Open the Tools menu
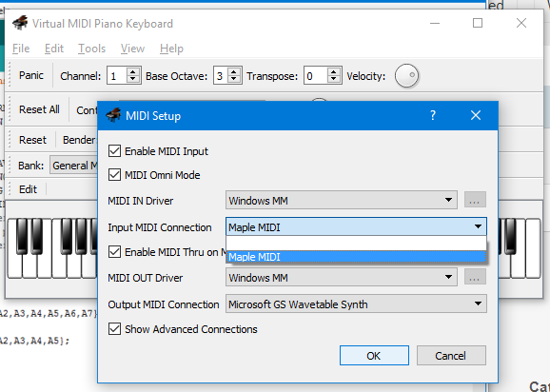Image resolution: width=550 pixels, height=392 pixels. click(91, 49)
